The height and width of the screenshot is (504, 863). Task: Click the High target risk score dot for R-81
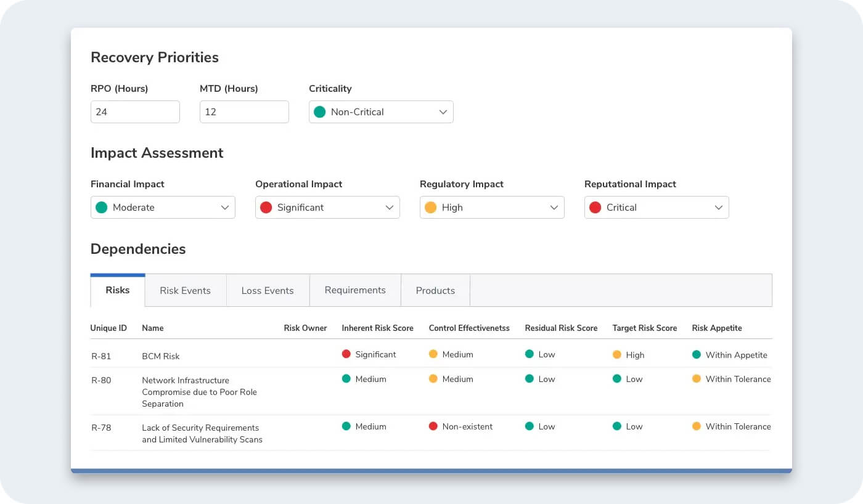[x=617, y=354]
